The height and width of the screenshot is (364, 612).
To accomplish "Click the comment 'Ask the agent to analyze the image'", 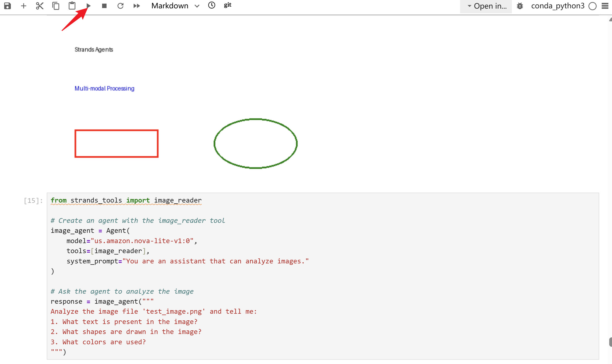I will click(122, 291).
